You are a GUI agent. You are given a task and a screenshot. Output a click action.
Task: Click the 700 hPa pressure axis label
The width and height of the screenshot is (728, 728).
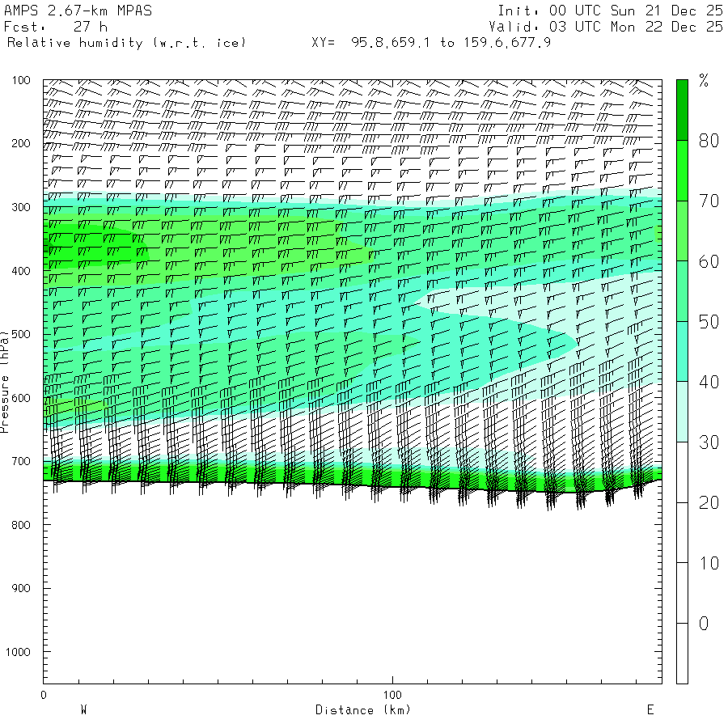21,461
